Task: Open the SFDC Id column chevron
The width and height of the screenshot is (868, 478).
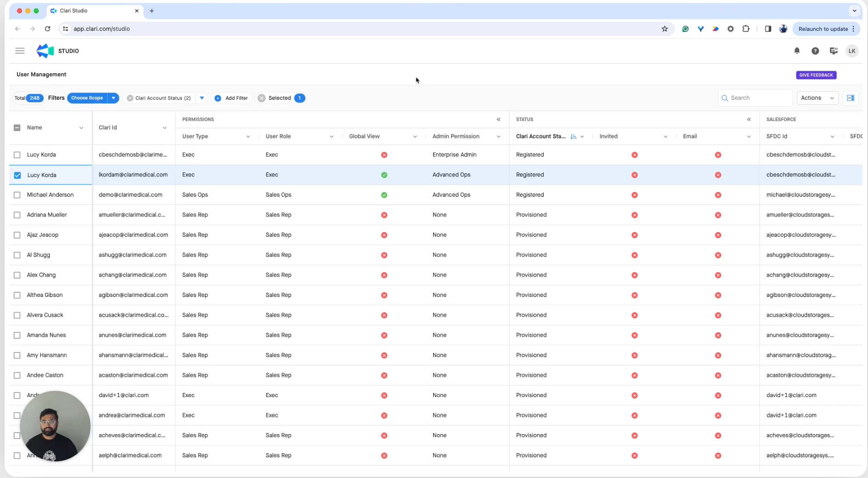Action: tap(832, 137)
